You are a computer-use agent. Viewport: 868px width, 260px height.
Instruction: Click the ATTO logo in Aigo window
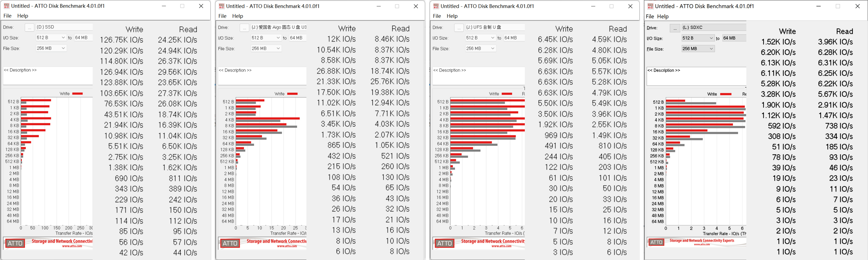(230, 243)
